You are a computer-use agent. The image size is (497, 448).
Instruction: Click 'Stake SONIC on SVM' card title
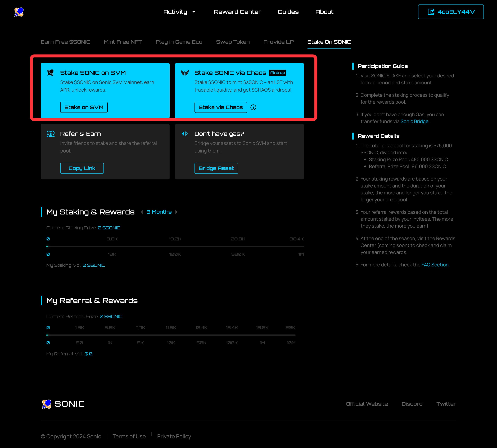tap(93, 73)
